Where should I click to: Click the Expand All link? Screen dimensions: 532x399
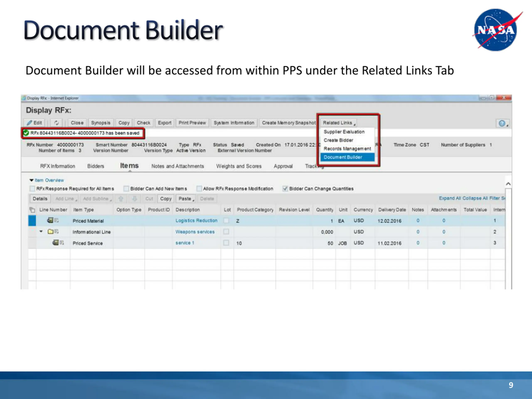pos(450,198)
